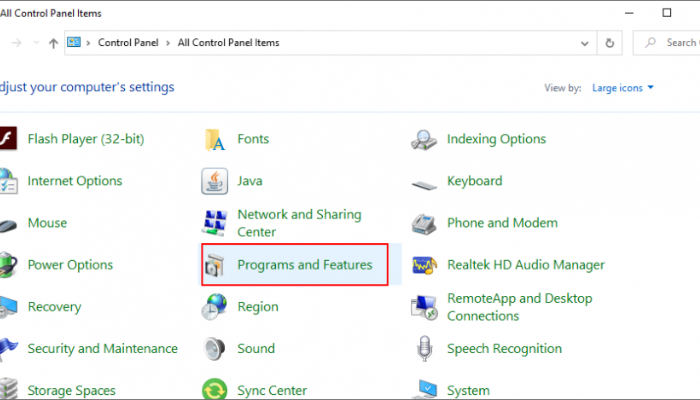Image resolution: width=700 pixels, height=400 pixels.
Task: Open the Java text link
Action: point(250,181)
